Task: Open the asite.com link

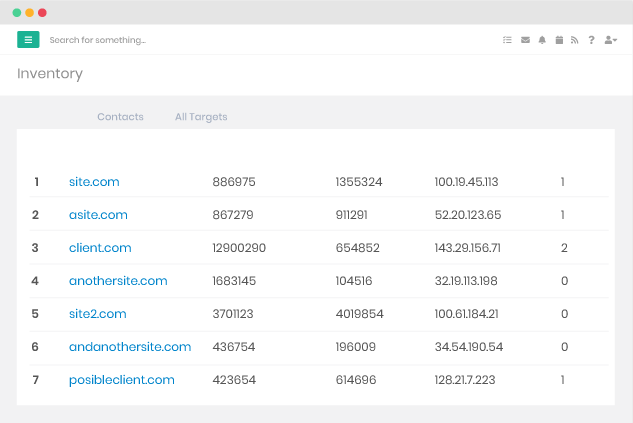Action: click(x=98, y=215)
